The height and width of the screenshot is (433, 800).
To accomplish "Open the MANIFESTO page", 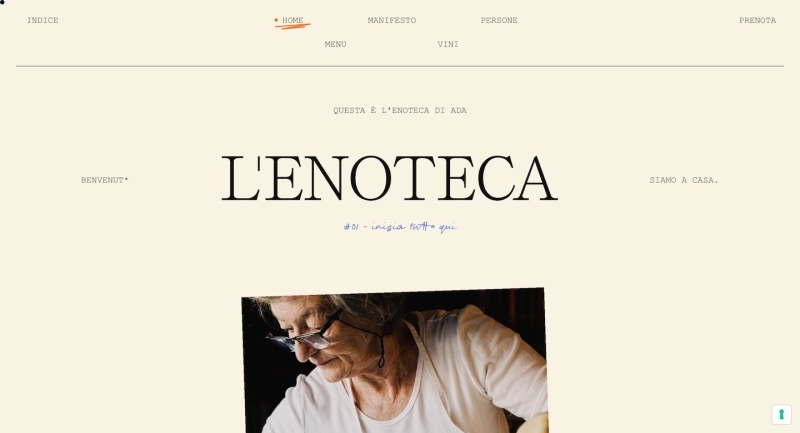I will coord(392,20).
